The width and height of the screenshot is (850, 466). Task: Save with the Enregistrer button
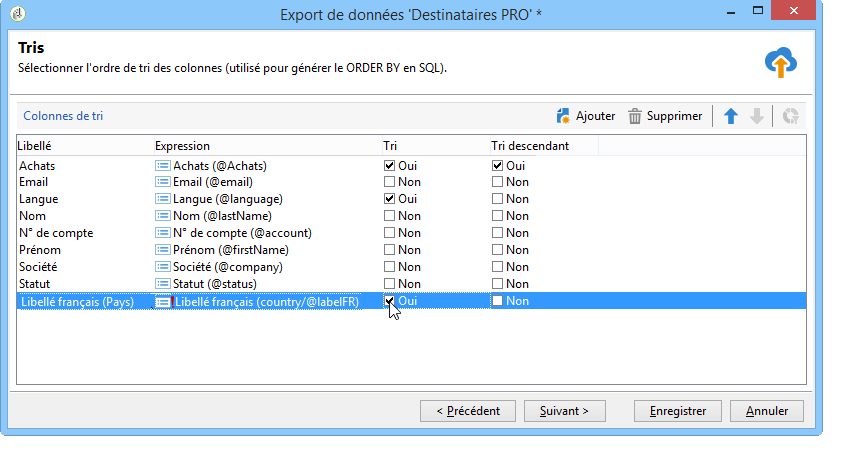point(678,411)
